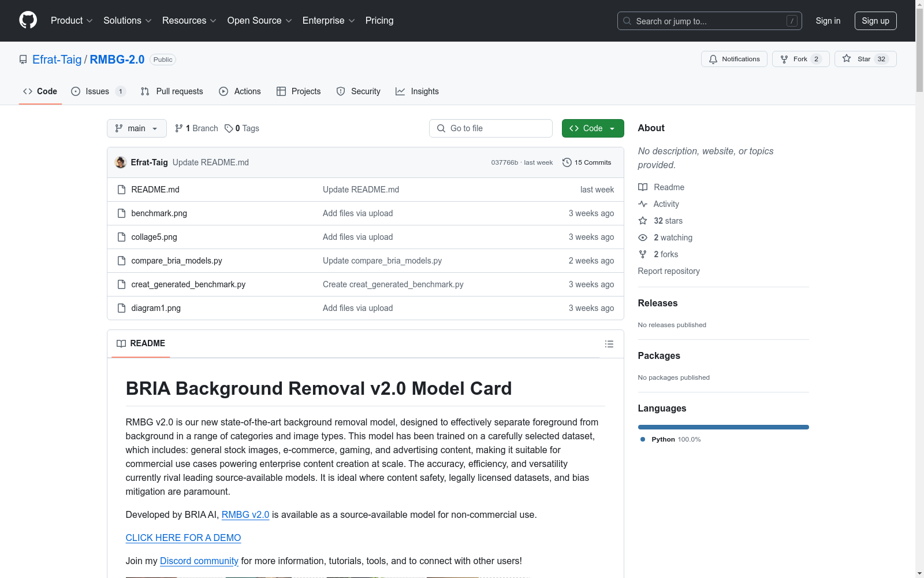Click the 037766b commit hash
Screen dimensions: 924x578
(505, 162)
